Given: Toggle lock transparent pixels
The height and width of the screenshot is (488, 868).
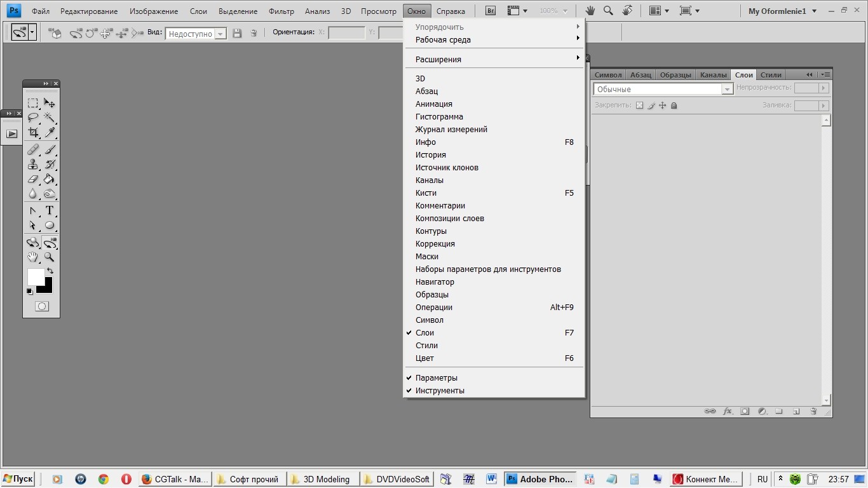Looking at the screenshot, I should click(x=640, y=105).
